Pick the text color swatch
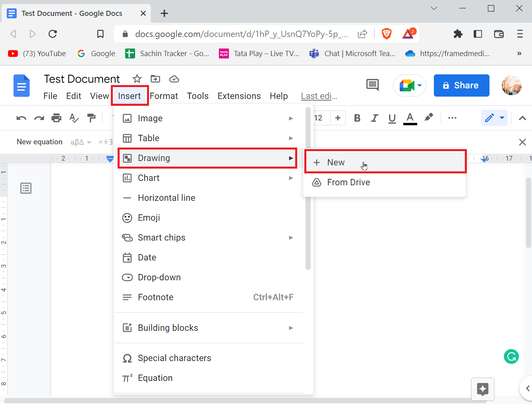This screenshot has height=404, width=532. [410, 118]
